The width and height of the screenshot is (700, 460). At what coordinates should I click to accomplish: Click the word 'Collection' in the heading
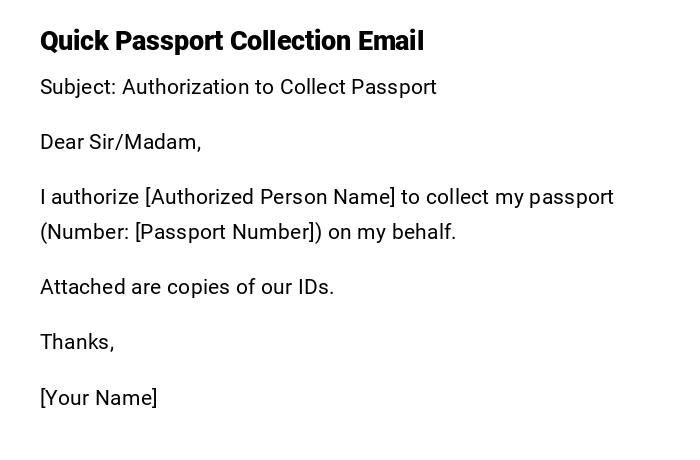pyautogui.click(x=290, y=41)
